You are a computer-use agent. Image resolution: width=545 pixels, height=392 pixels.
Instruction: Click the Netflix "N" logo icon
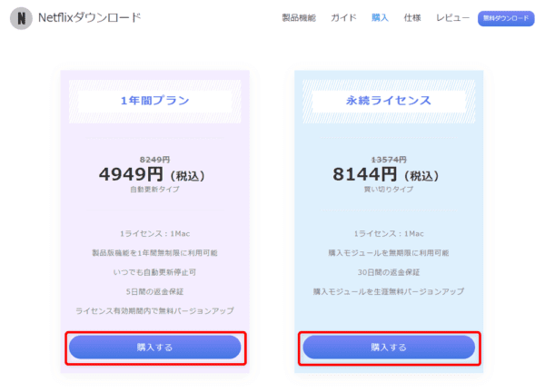21,19
